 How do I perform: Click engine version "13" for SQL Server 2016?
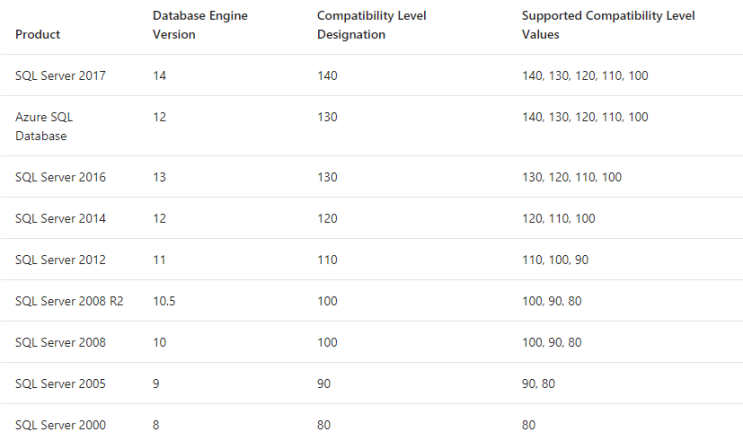tap(159, 177)
